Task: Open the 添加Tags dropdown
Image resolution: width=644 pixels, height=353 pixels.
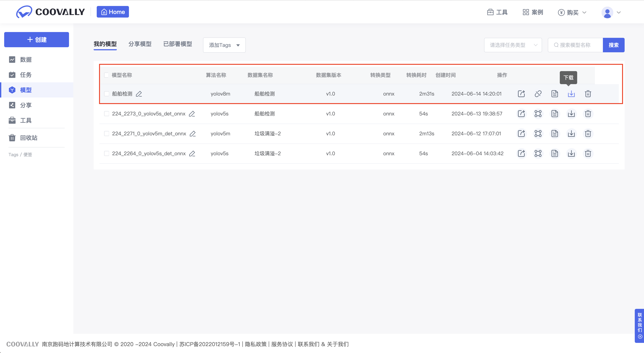Action: [224, 45]
